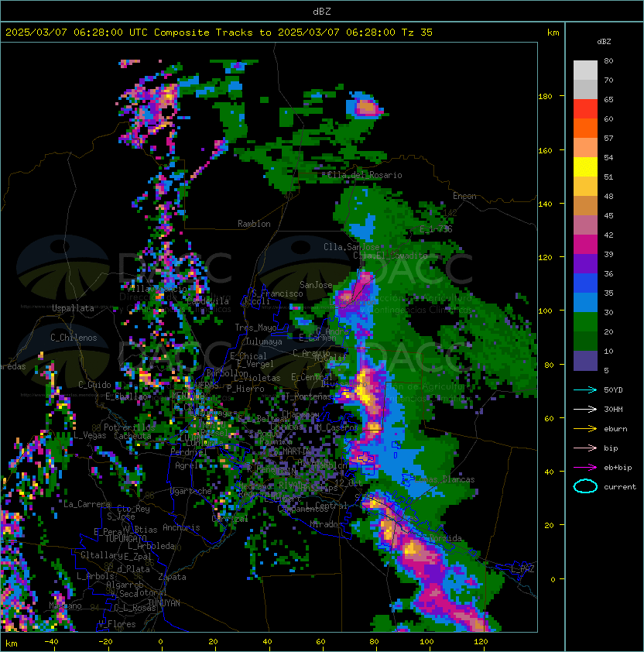644x652 pixels.
Task: Click the 'Clla.SanJose' map label
Action: pos(351,247)
